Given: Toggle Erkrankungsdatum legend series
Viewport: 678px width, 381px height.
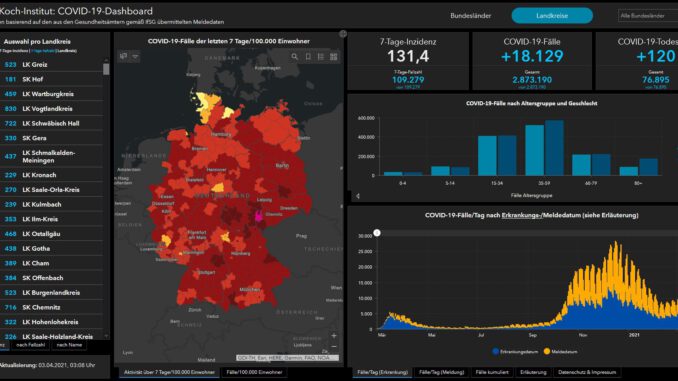Looking at the screenshot, I should (x=515, y=352).
